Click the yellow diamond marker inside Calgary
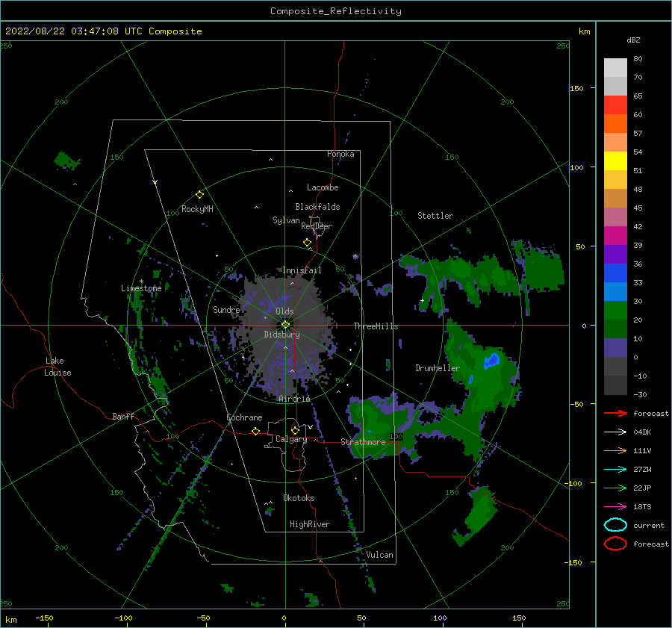Viewport: 672px width, 628px height. click(x=295, y=430)
